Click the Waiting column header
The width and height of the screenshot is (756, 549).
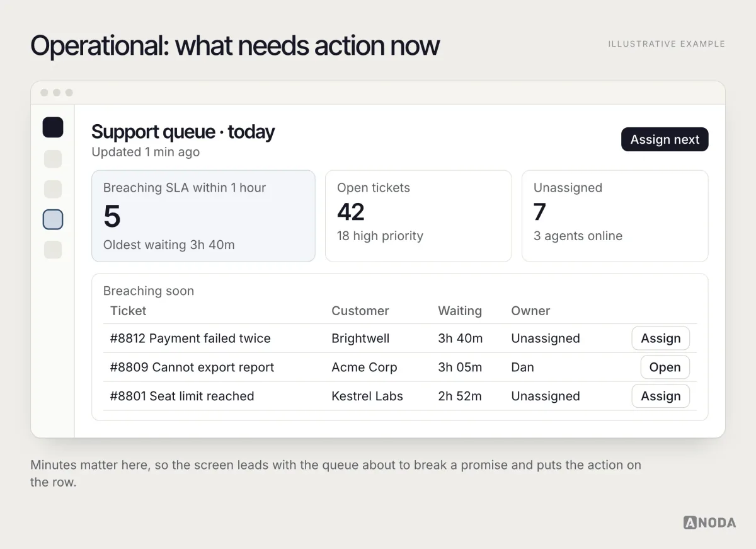click(460, 311)
